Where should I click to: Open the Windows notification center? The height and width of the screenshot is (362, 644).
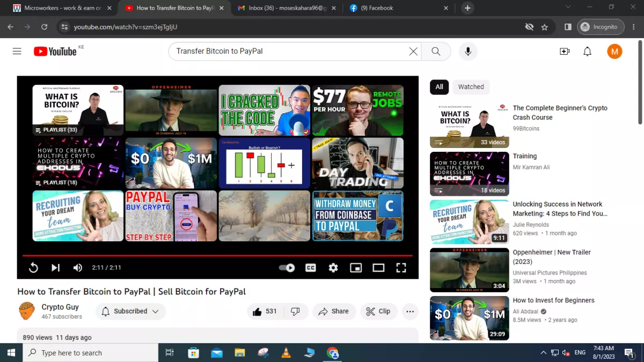628,353
